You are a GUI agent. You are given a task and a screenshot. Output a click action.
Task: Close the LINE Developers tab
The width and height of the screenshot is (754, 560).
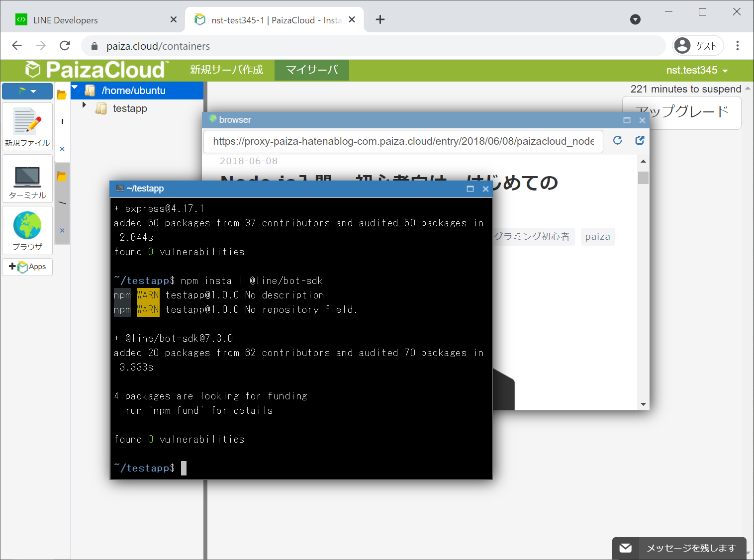pyautogui.click(x=173, y=19)
